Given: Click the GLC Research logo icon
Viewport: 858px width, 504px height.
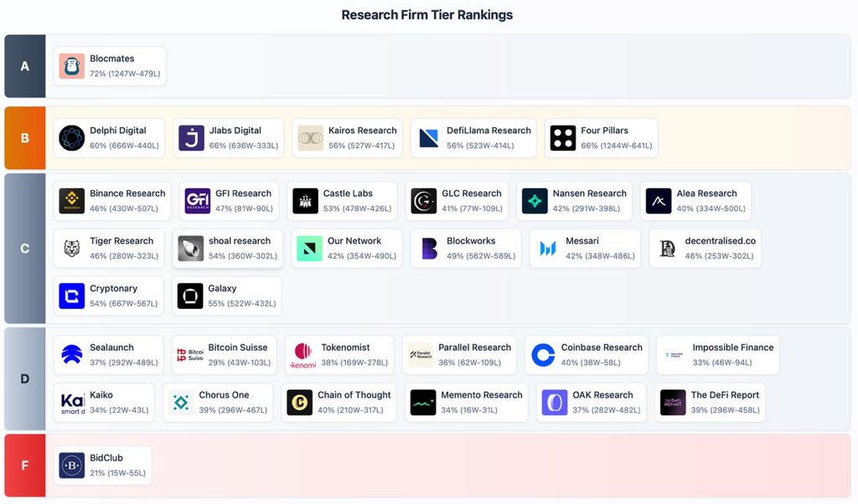Looking at the screenshot, I should (x=424, y=201).
